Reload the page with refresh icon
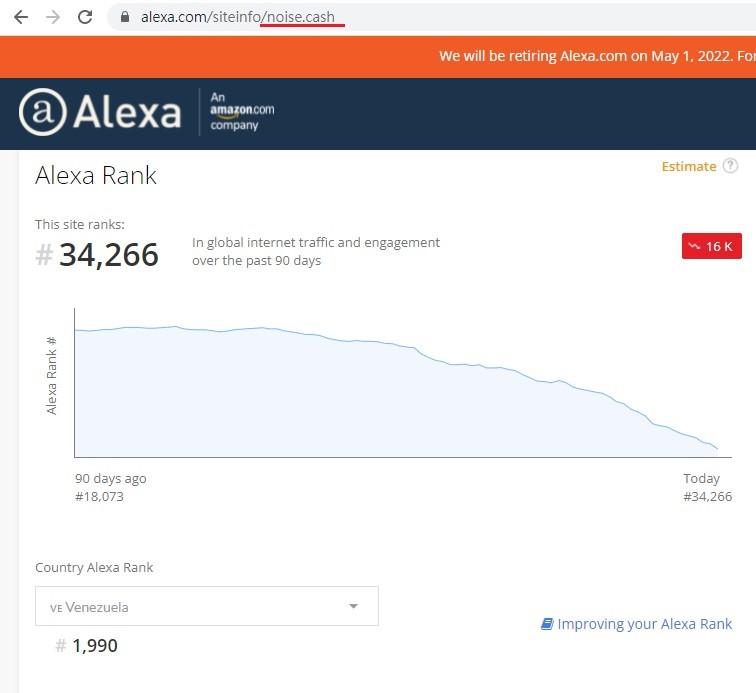Image resolution: width=756 pixels, height=693 pixels. pyautogui.click(x=85, y=17)
